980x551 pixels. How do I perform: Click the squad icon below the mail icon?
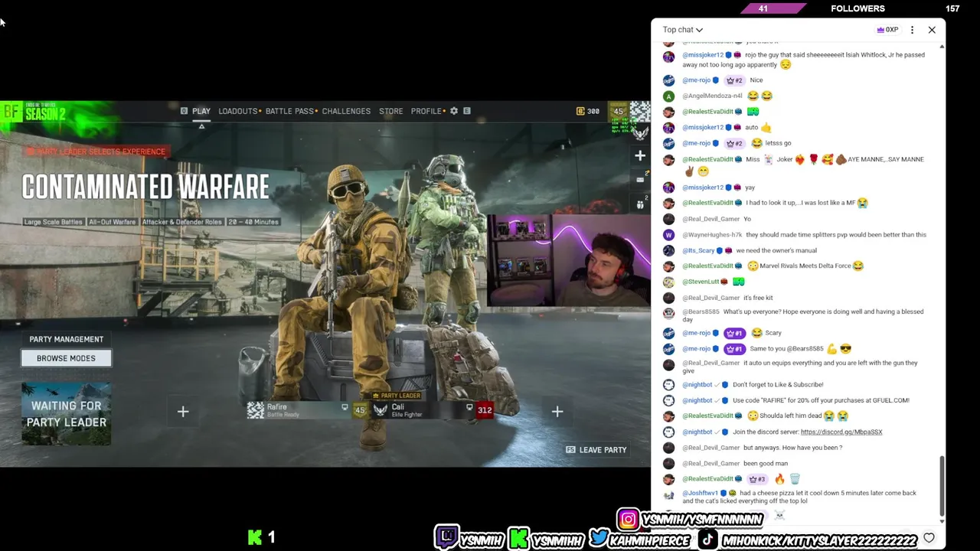click(640, 204)
